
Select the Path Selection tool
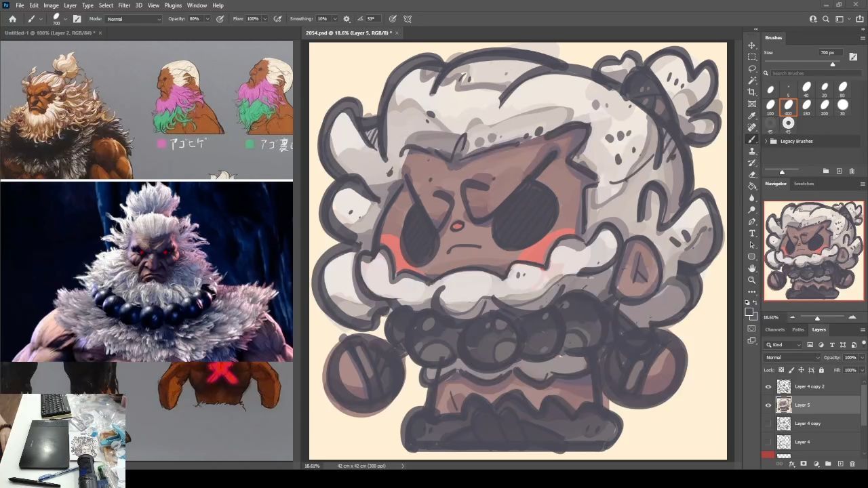(751, 245)
